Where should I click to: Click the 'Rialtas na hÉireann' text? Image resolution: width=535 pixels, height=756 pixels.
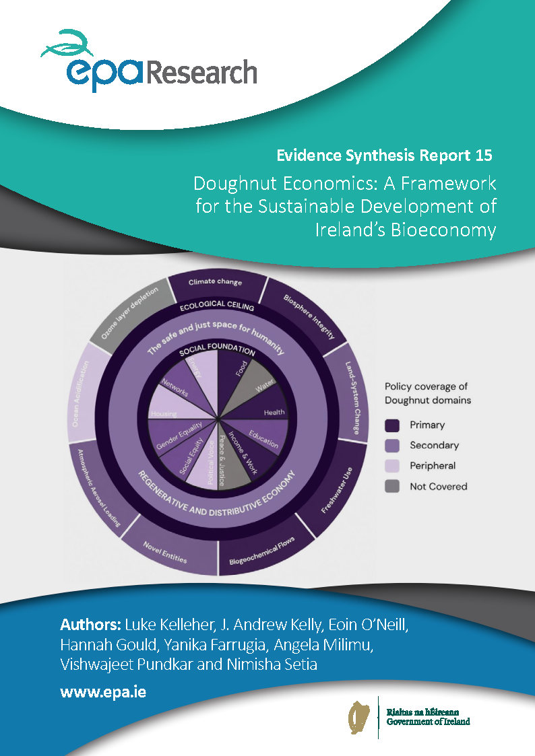[422, 712]
